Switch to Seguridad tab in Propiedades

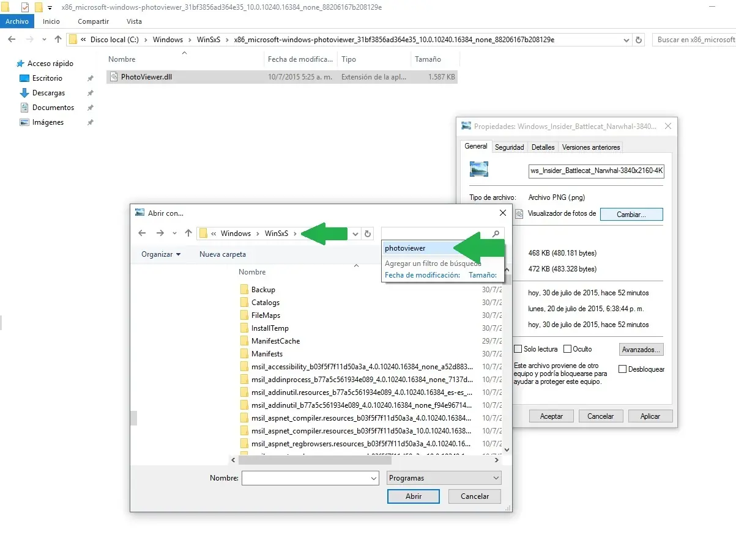509,147
